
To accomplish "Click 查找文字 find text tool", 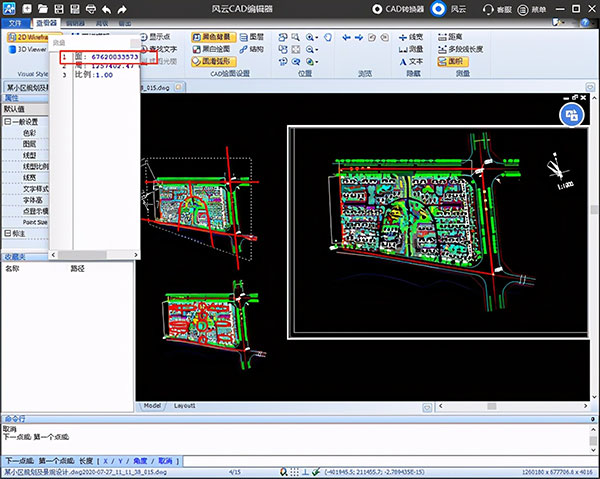I will 158,49.
